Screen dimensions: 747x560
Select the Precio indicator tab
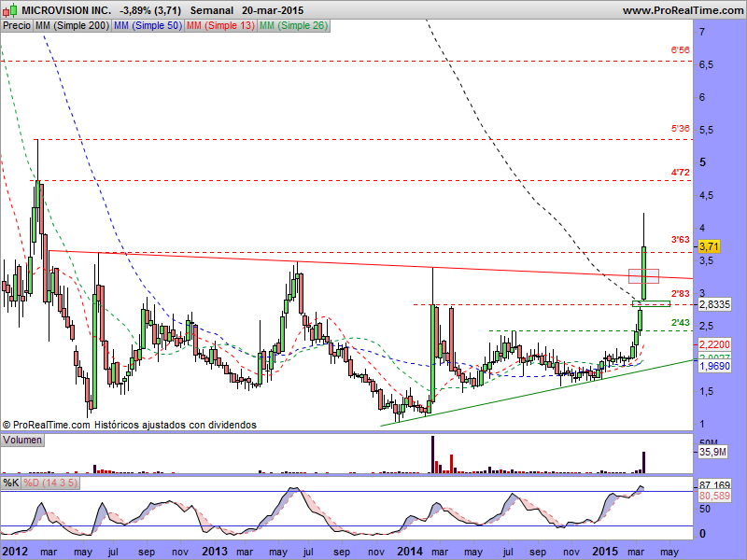[x=16, y=26]
